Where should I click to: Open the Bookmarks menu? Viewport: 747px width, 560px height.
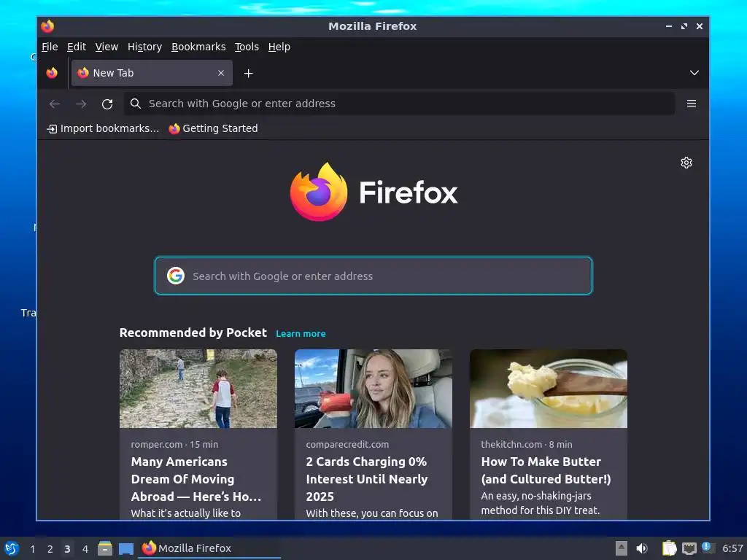198,47
